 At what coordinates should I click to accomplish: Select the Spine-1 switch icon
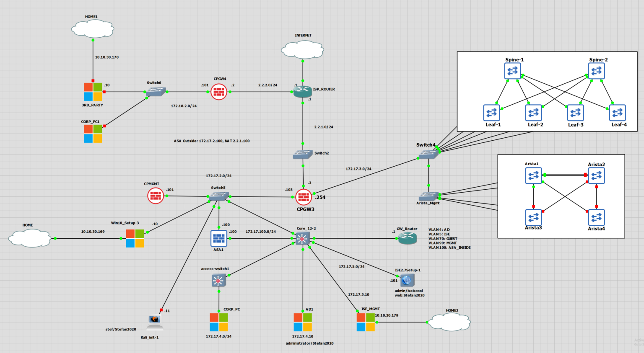tap(512, 71)
